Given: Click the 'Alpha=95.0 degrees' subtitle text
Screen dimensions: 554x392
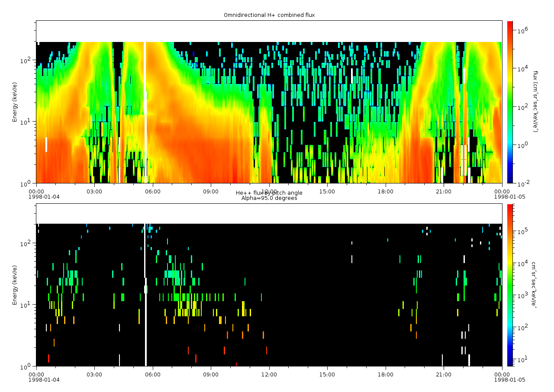Looking at the screenshot, I should (x=269, y=198).
